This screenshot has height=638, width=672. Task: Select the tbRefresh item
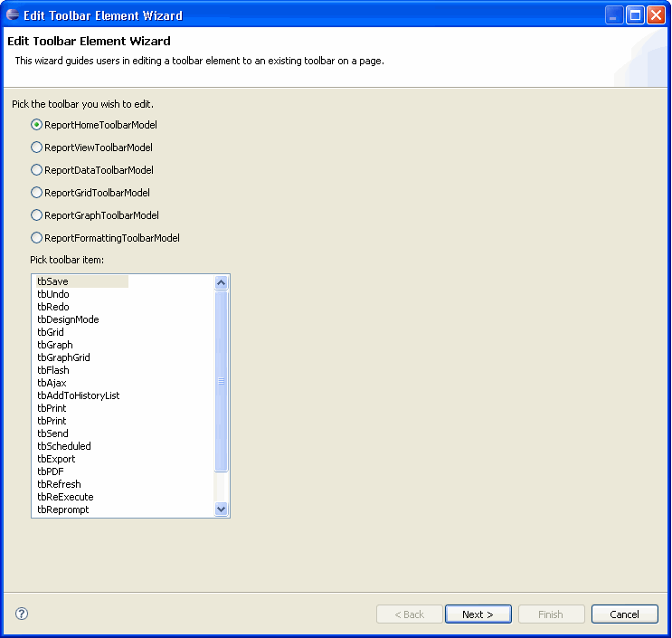(x=59, y=484)
